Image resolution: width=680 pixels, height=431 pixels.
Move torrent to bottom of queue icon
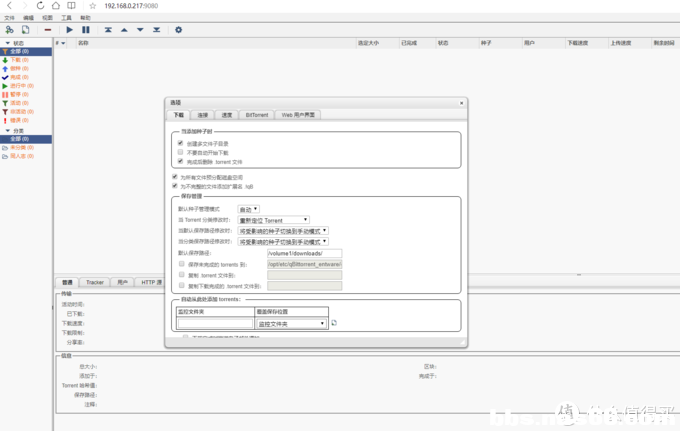(156, 30)
